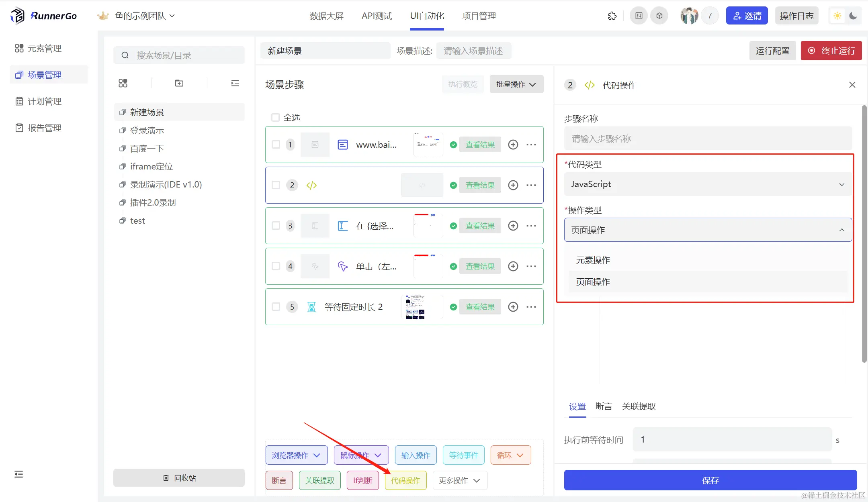The height and width of the screenshot is (502, 868).
Task: Click the new folder icon in scene panel
Action: coord(179,83)
